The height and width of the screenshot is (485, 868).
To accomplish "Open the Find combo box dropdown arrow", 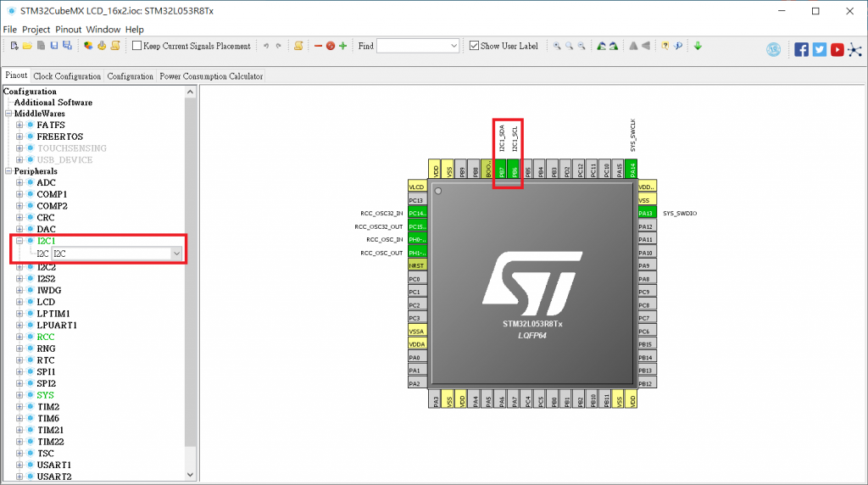I will click(x=453, y=46).
